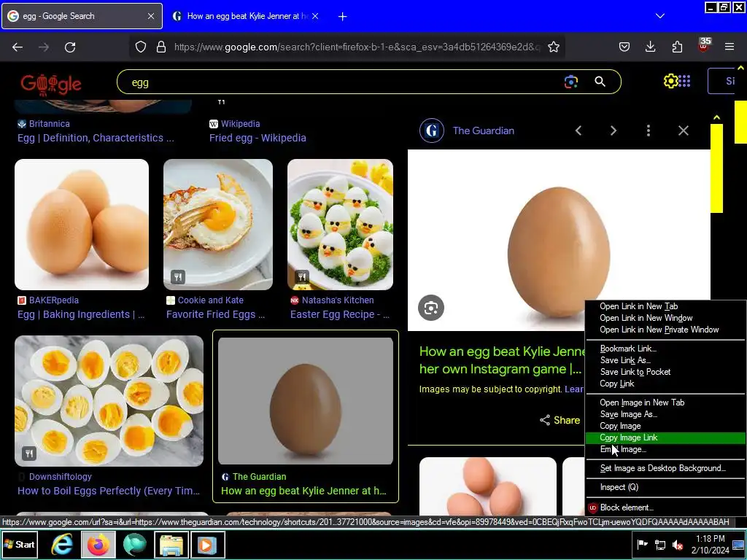Choose Set Image as Desktop Background…
Screen dimensions: 747x560
pos(662,469)
